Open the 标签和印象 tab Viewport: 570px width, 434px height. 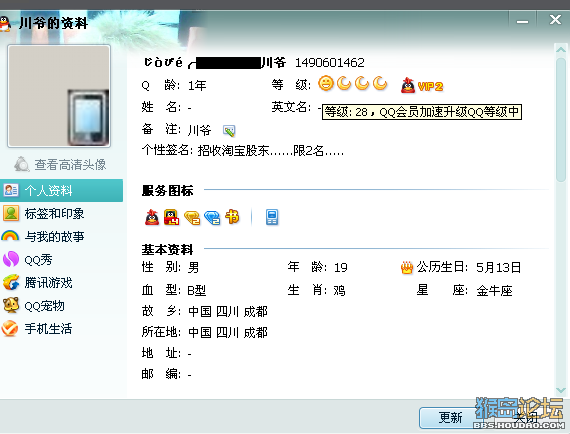54,213
